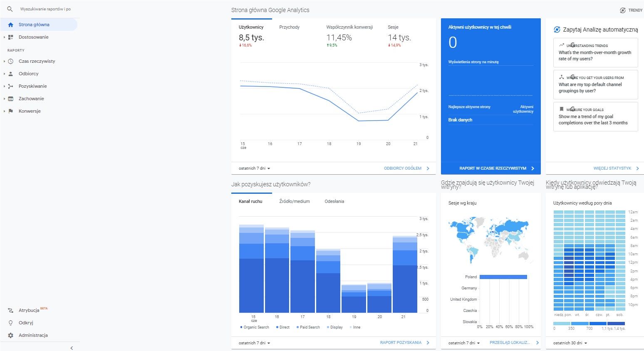Click Organic Search legend entry
This screenshot has width=644, height=351.
tap(255, 327)
